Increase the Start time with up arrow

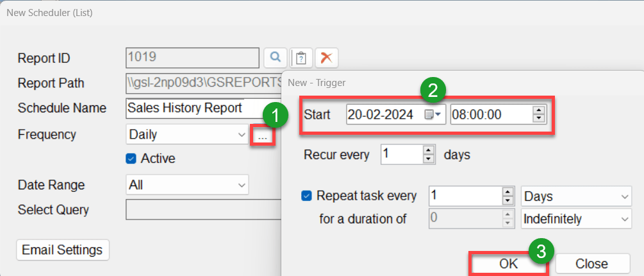(538, 111)
